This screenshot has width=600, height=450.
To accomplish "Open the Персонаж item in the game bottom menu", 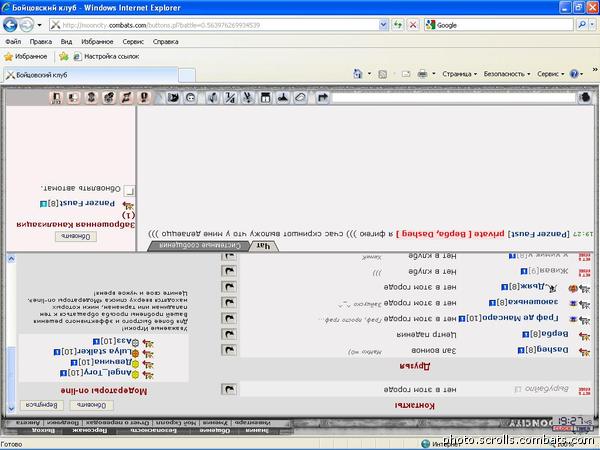I will click(x=90, y=430).
